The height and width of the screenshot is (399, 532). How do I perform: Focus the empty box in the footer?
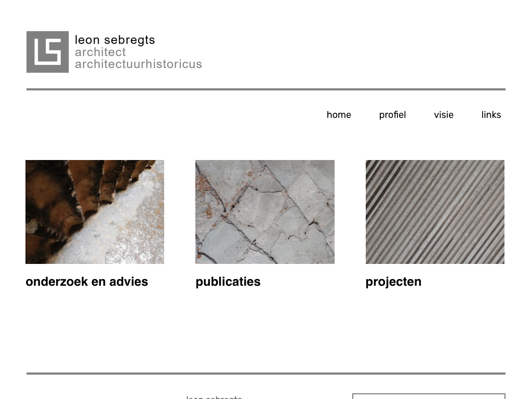429,396
